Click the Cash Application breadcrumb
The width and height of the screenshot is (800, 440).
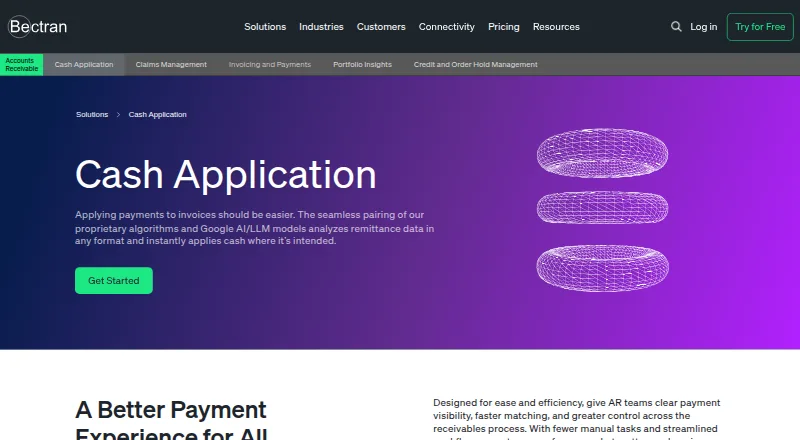click(157, 114)
